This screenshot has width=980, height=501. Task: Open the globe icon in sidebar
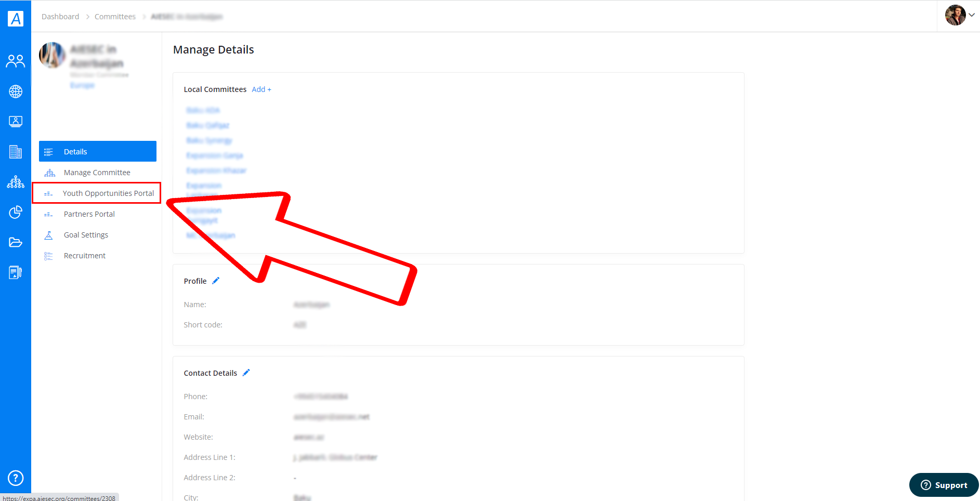[16, 91]
